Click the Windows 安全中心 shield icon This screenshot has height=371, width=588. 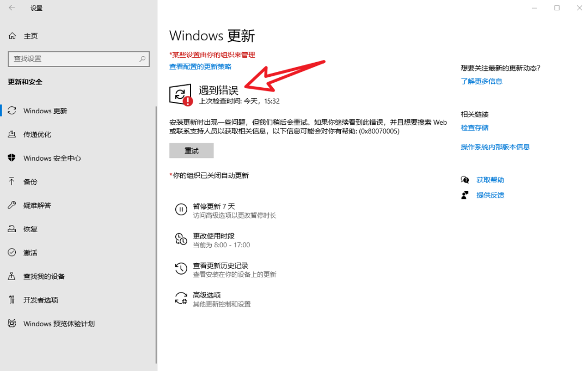point(12,158)
